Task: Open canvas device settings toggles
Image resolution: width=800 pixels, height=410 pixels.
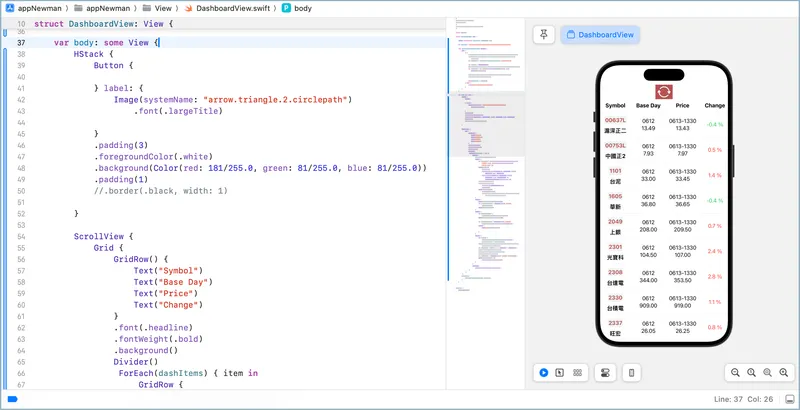Action: pos(605,373)
